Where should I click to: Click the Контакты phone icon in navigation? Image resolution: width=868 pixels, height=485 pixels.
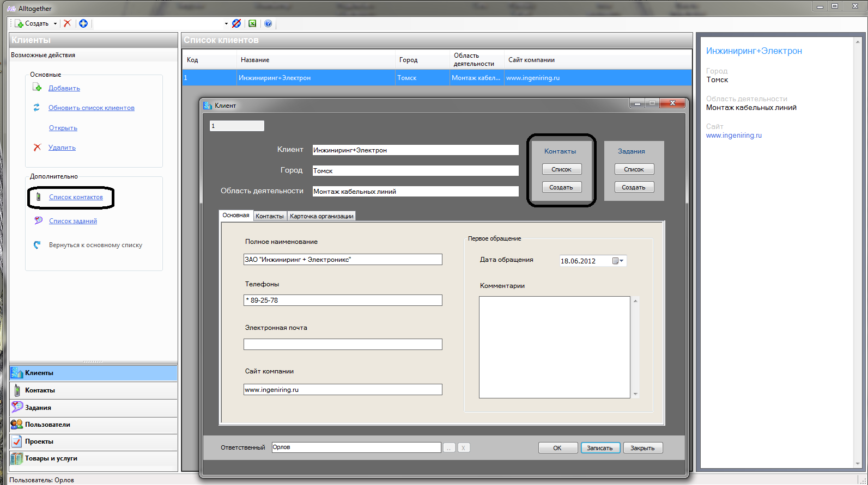tap(17, 390)
